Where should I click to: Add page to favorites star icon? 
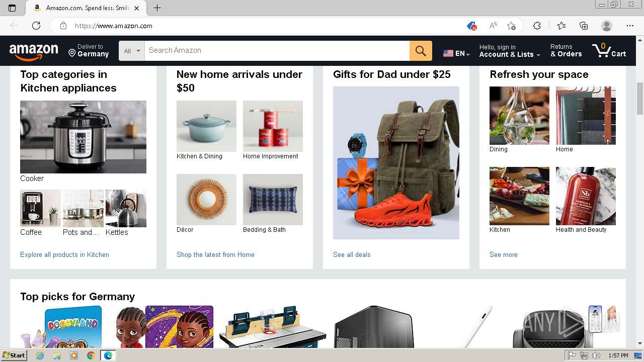click(x=511, y=26)
